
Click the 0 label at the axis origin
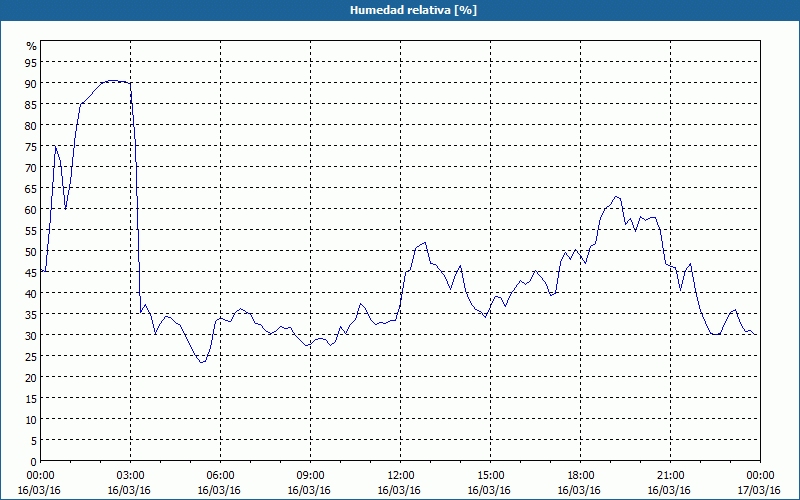pos(34,461)
